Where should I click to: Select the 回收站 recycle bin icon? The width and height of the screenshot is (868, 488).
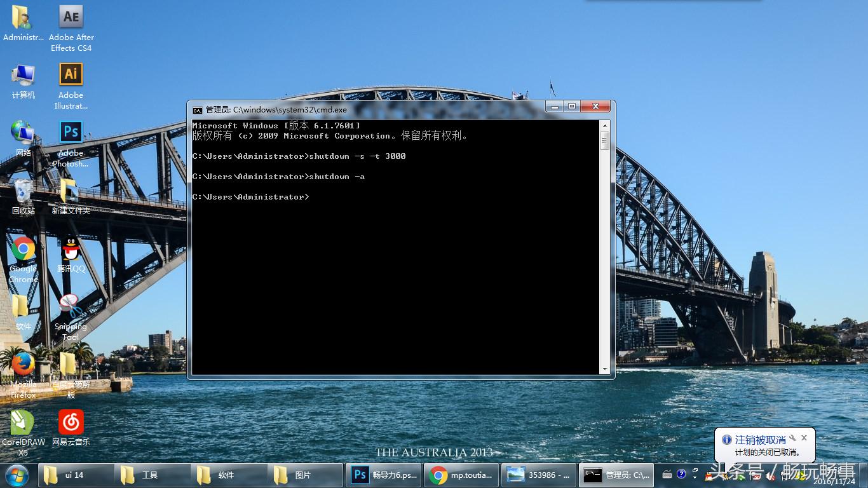tap(23, 191)
